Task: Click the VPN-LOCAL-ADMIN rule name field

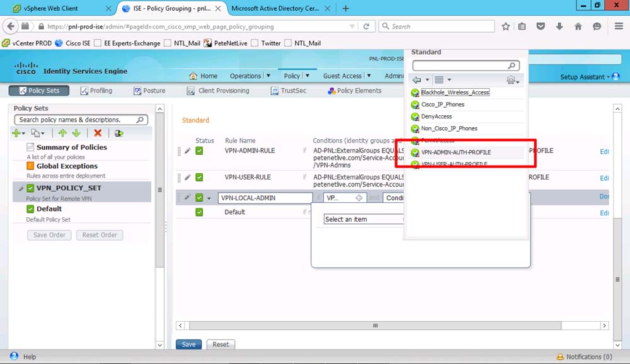Action: pyautogui.click(x=265, y=198)
